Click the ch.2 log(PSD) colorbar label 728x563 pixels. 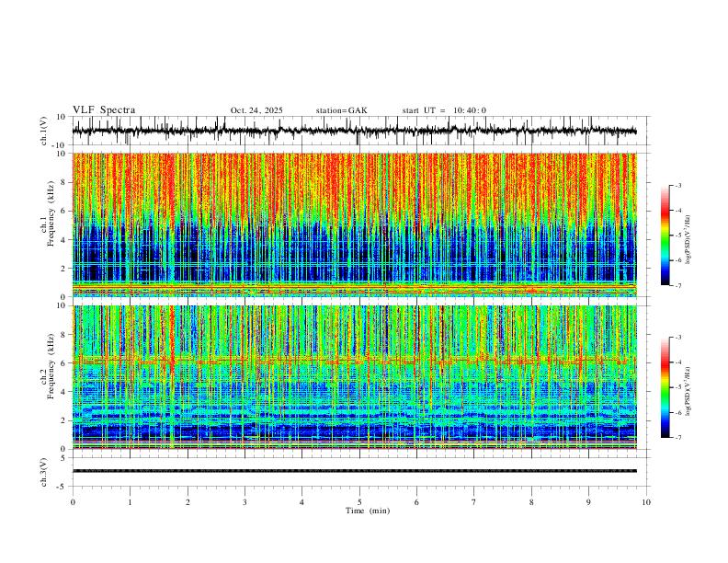pos(688,391)
